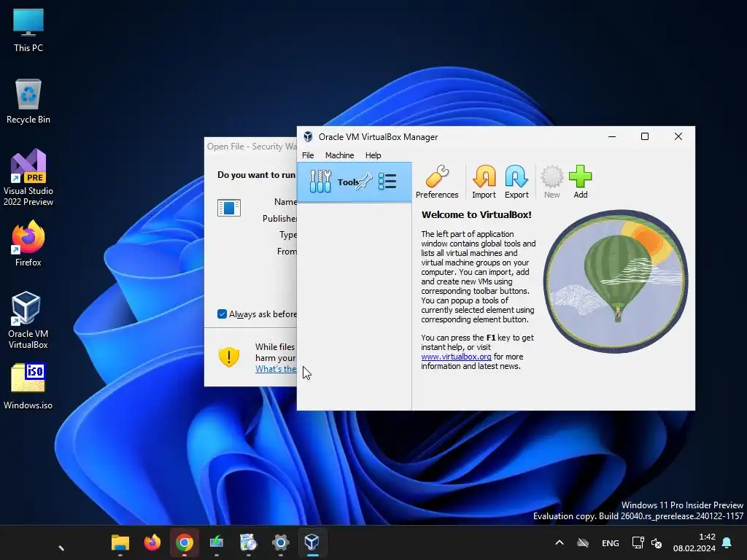Viewport: 747px width, 560px height.
Task: Open the Tools list menu icon
Action: pyautogui.click(x=387, y=182)
